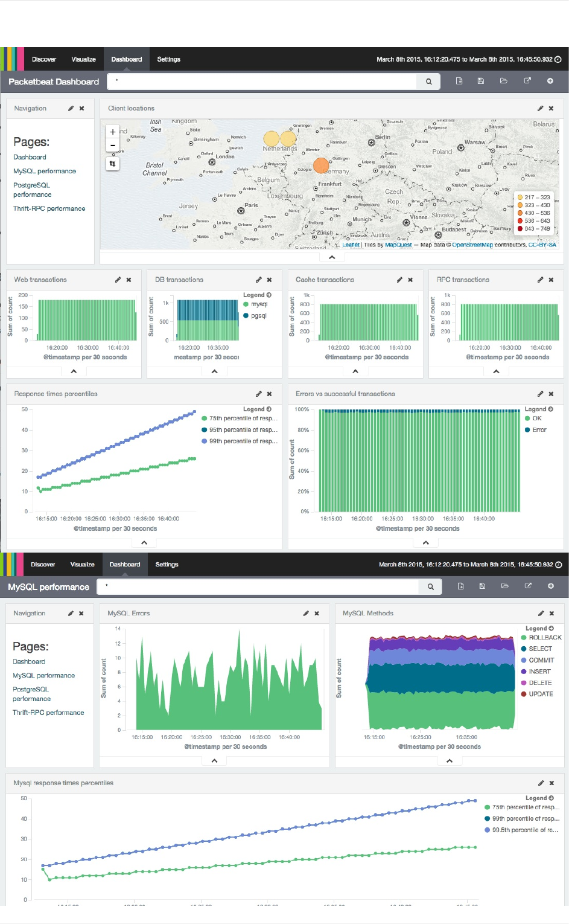This screenshot has width=569, height=924.
Task: Edit the Client locations panel with the pencil
Action: pyautogui.click(x=540, y=109)
